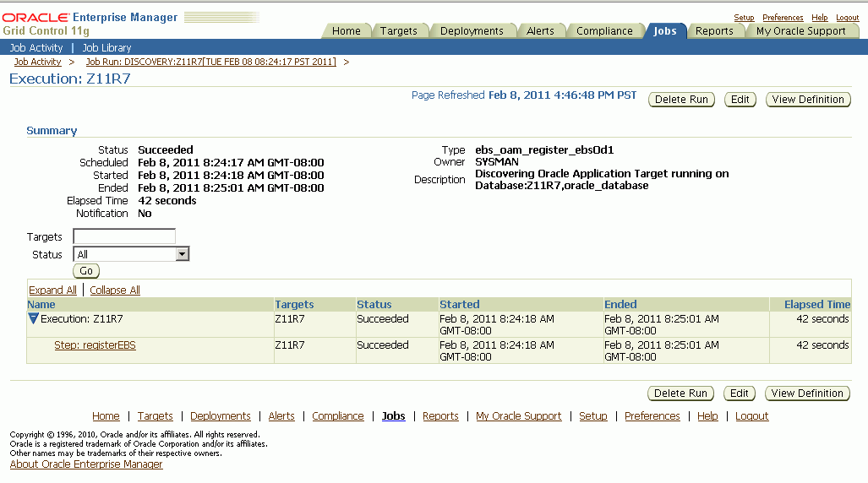
Task: Click the top Delete Run button
Action: 681,100
